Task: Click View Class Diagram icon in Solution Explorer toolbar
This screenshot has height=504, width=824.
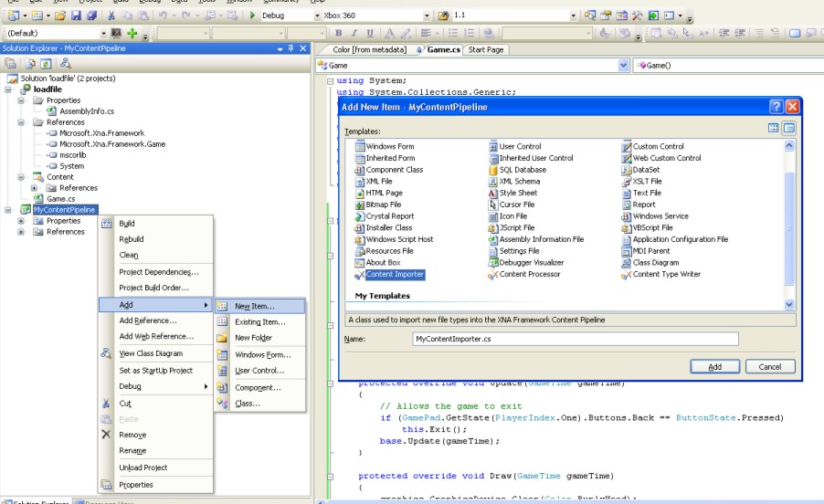Action: point(65,64)
